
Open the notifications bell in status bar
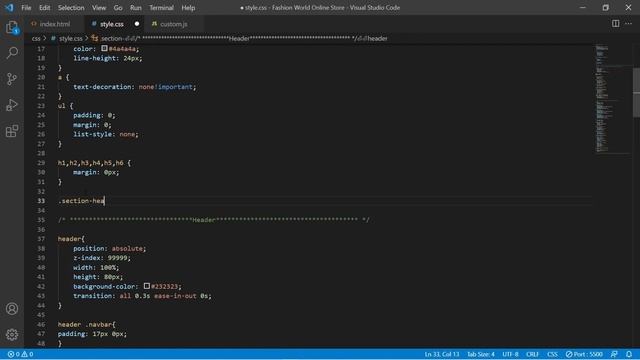629,354
